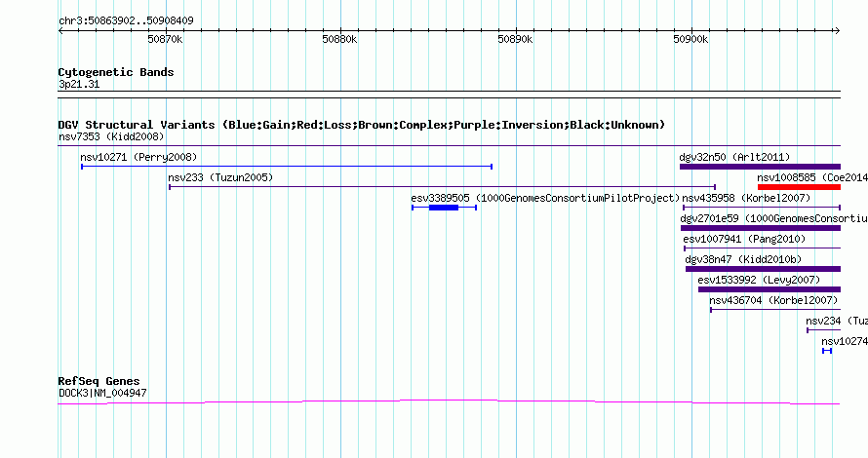Click the 50880k ruler tick label

pyautogui.click(x=340, y=39)
